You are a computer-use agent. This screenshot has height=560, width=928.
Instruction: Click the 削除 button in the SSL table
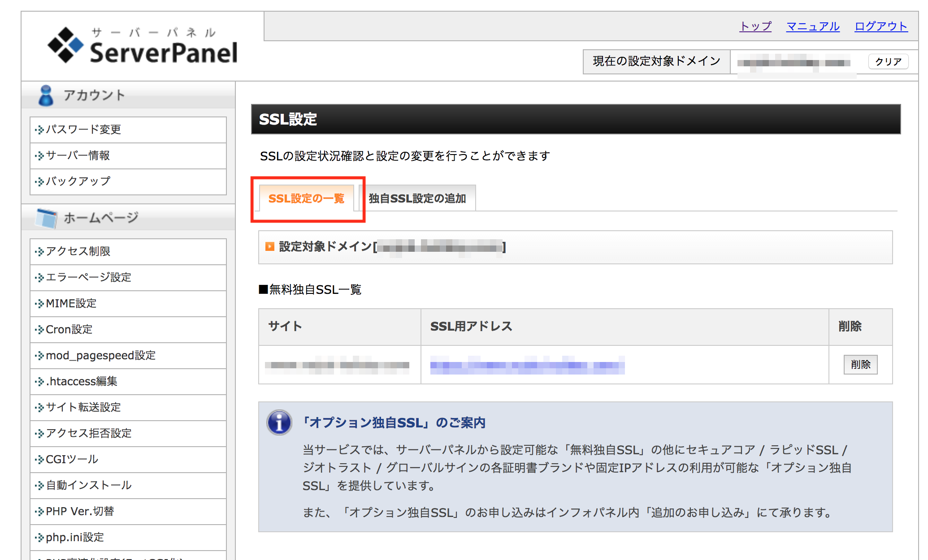[860, 364]
